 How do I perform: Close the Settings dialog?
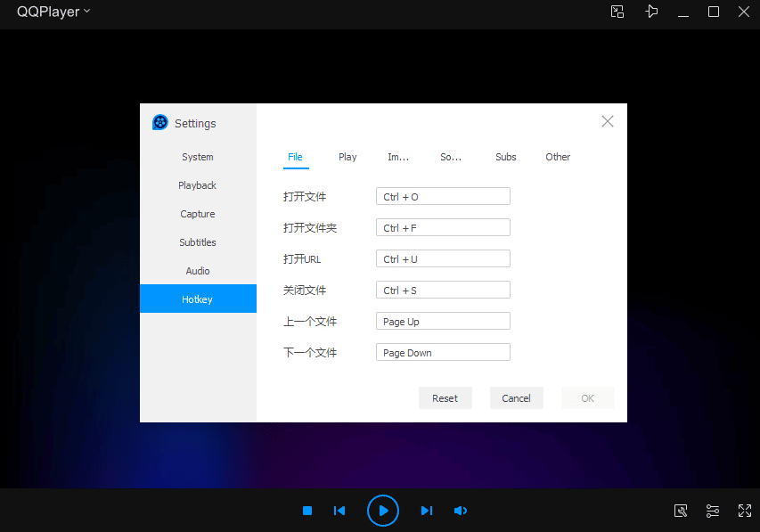click(608, 121)
